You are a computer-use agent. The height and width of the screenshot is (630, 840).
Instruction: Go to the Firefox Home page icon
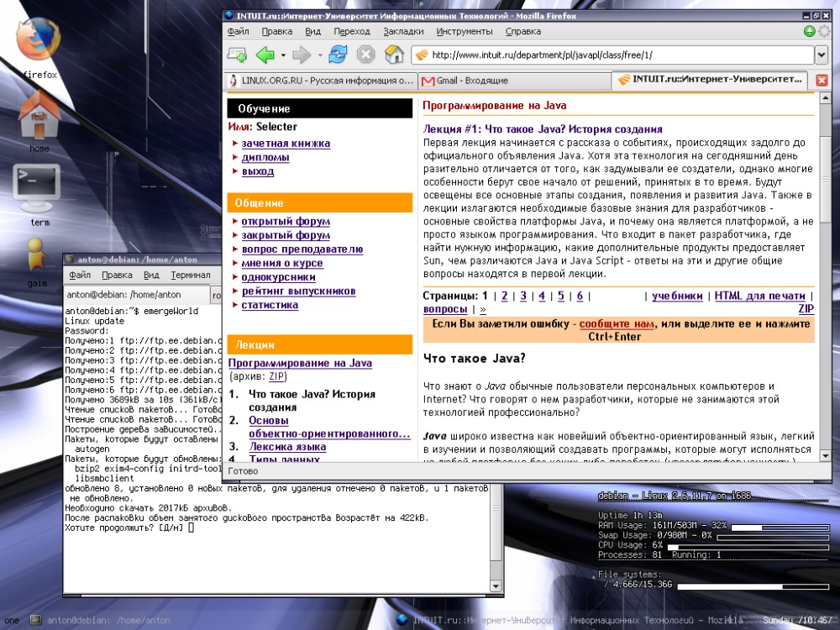(x=394, y=54)
